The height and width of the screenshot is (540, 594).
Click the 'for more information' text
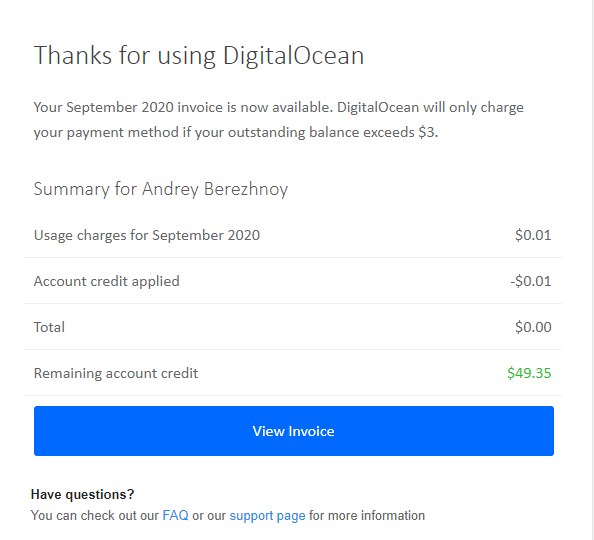tap(367, 515)
